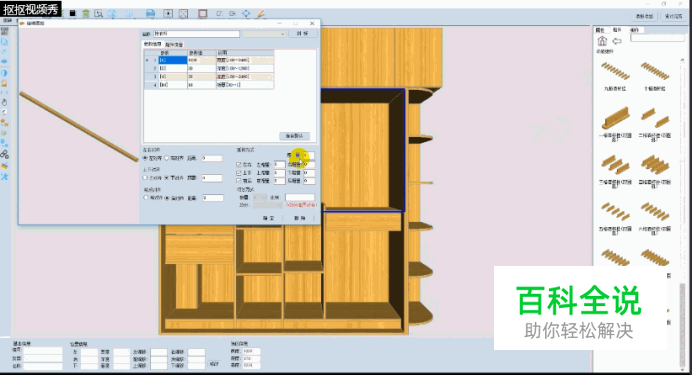Click the rightmost button in app's top-right corner
This screenshot has height=375, width=692.
point(673,16)
